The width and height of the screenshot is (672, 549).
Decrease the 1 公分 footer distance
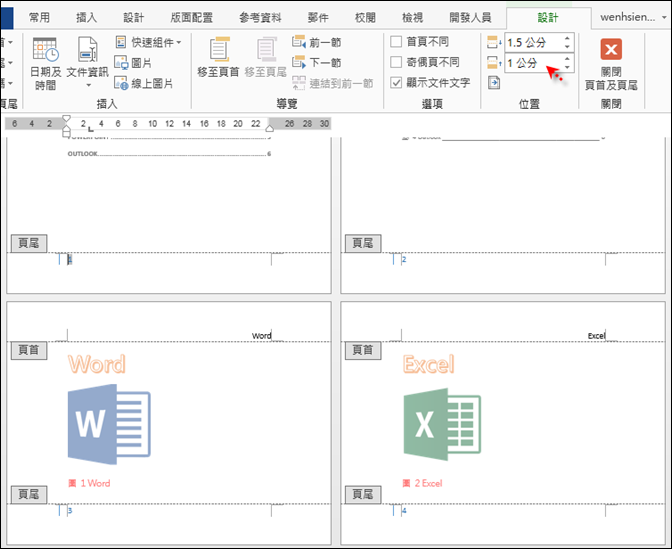click(567, 67)
